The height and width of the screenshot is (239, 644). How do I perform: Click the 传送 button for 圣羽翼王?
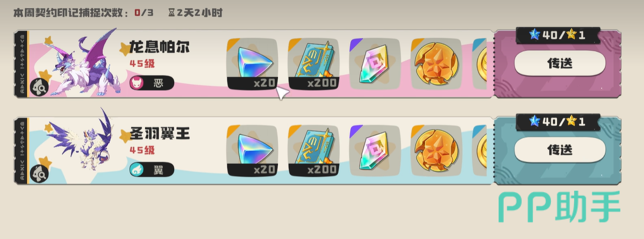(559, 150)
